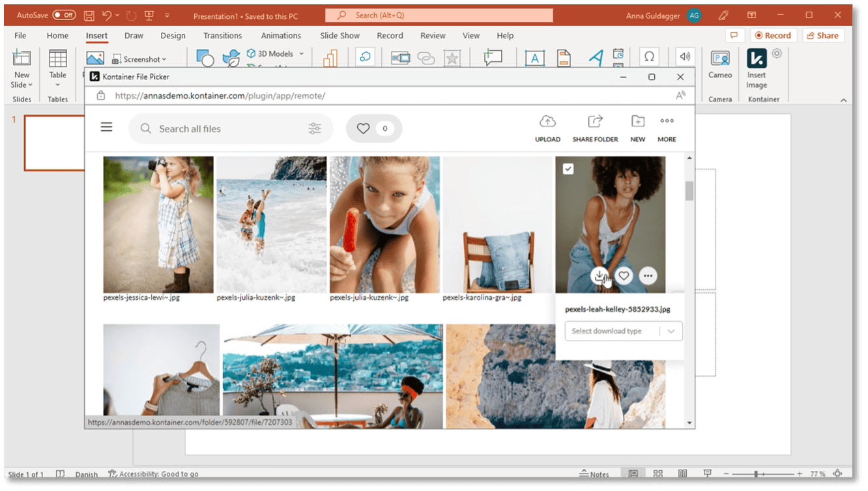Open the Kontainer settings gear in the ribbon
This screenshot has height=491, width=868.
click(x=775, y=54)
